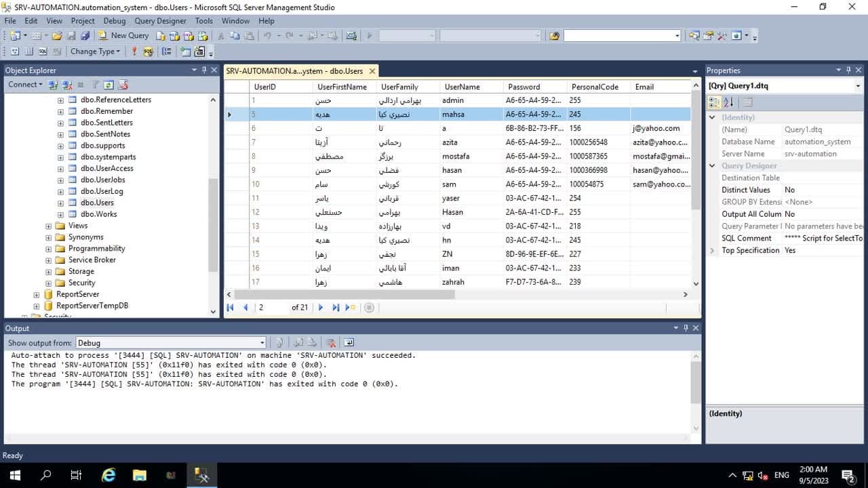This screenshot has width=868, height=488.
Task: Go to last record navigation button
Action: [336, 307]
